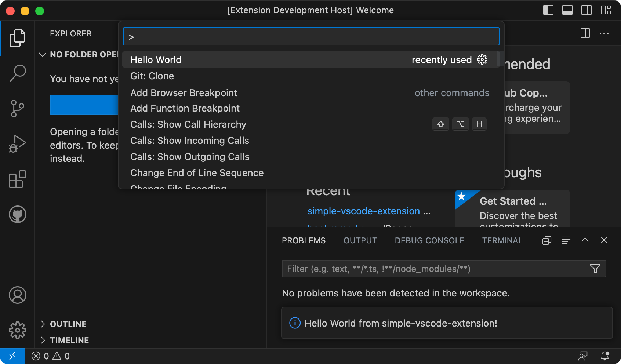Click the errors and warnings status item
621x364 pixels.
click(x=51, y=356)
